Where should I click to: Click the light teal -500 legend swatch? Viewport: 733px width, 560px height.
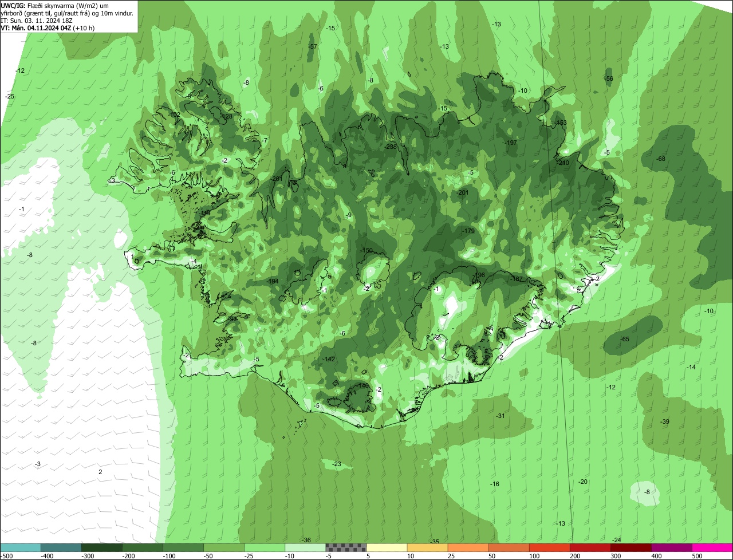coord(21,547)
